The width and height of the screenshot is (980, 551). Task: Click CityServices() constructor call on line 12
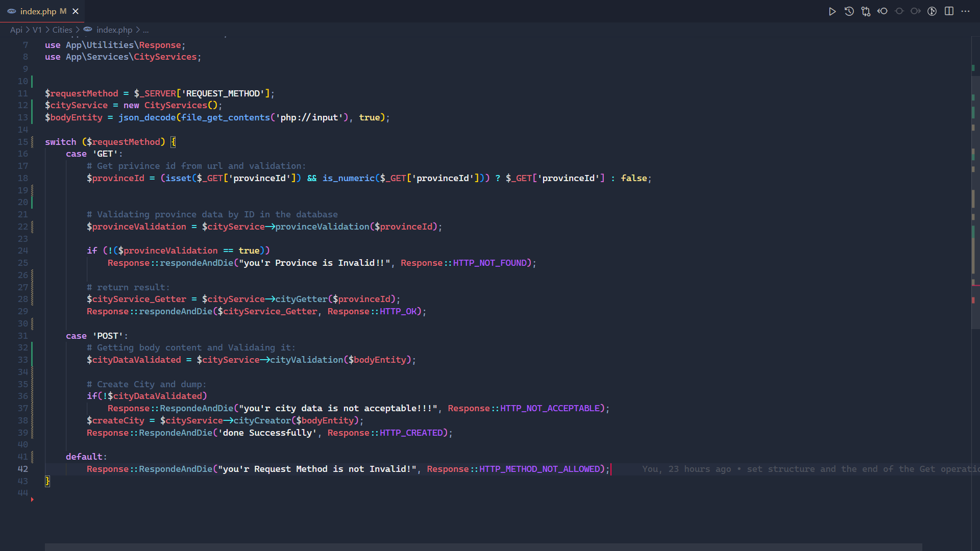point(181,106)
